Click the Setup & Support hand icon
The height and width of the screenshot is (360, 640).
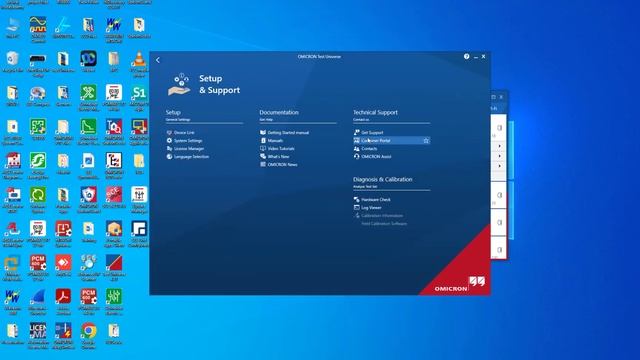179,84
